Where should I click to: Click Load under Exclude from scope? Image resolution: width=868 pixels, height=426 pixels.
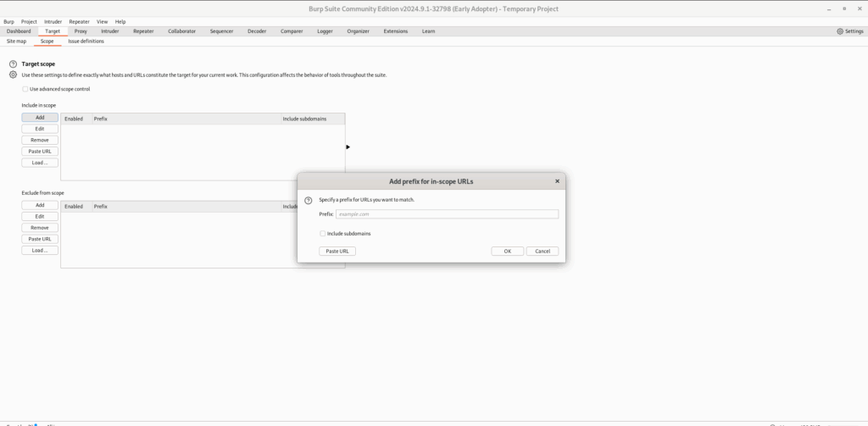point(40,251)
